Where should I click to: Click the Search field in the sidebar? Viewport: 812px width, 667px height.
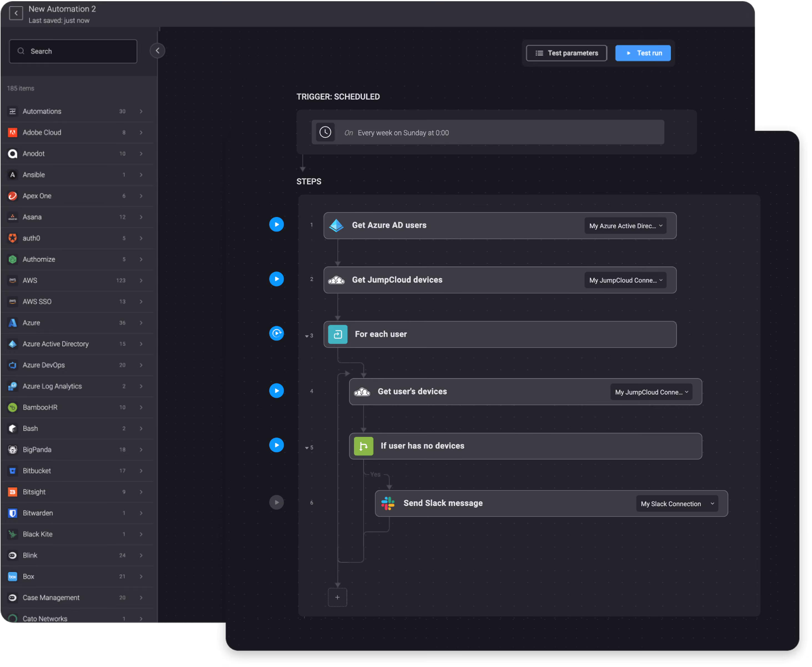click(x=73, y=51)
